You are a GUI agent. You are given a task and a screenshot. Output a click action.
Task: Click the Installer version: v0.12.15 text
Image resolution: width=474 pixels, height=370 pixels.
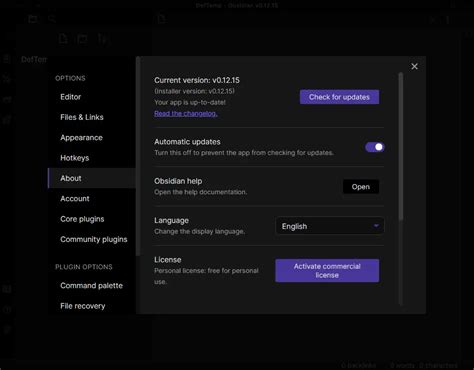point(194,91)
